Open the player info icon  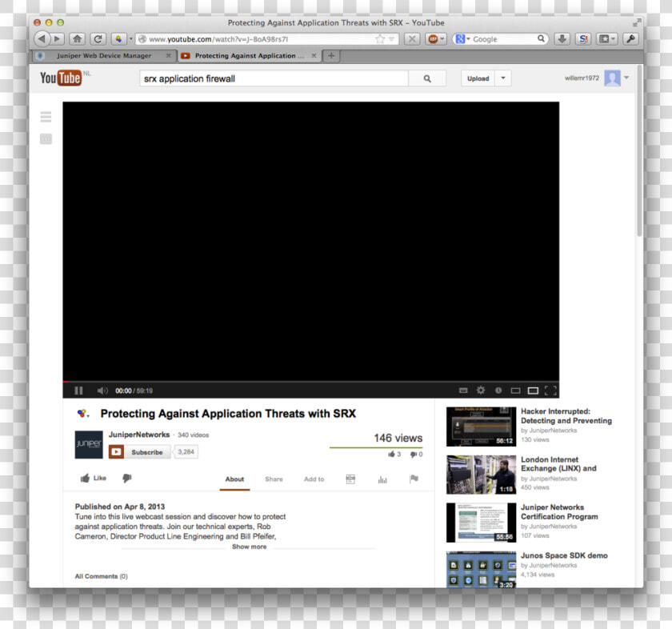(x=498, y=391)
